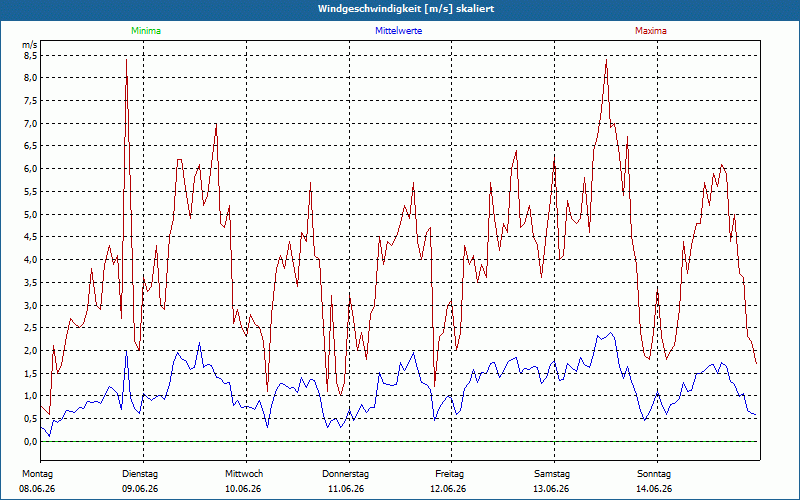800x500 pixels.
Task: Click the Dienstag day label
Action: click(140, 474)
